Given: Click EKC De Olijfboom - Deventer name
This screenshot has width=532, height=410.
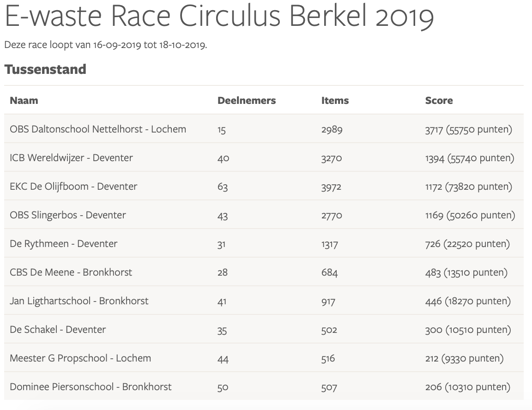Looking at the screenshot, I should point(73,187).
